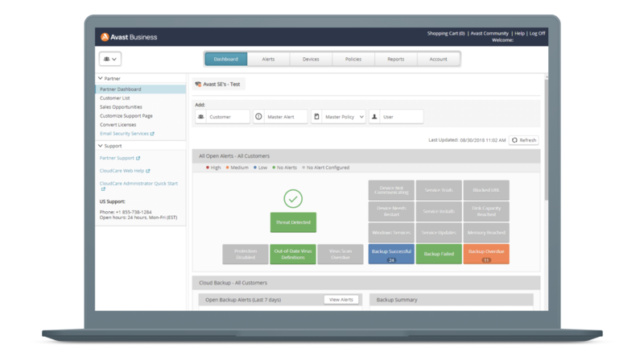Click the Add Customer people icon

pyautogui.click(x=200, y=117)
